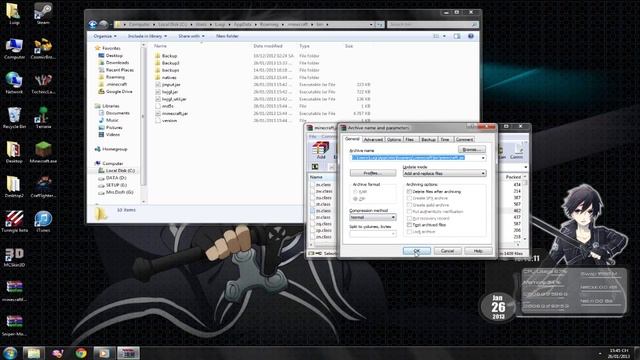Open the Update mode dropdown
640x360 pixels.
444,173
